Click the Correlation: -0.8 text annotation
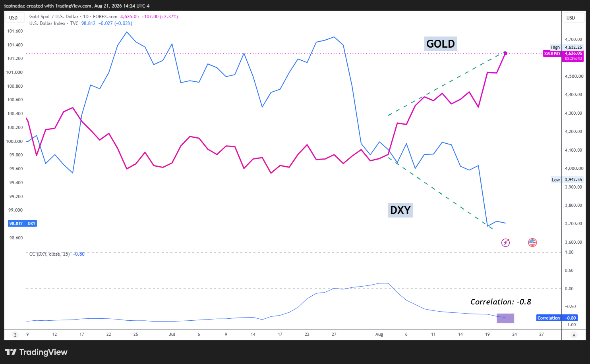The width and height of the screenshot is (590, 364). pyautogui.click(x=501, y=302)
